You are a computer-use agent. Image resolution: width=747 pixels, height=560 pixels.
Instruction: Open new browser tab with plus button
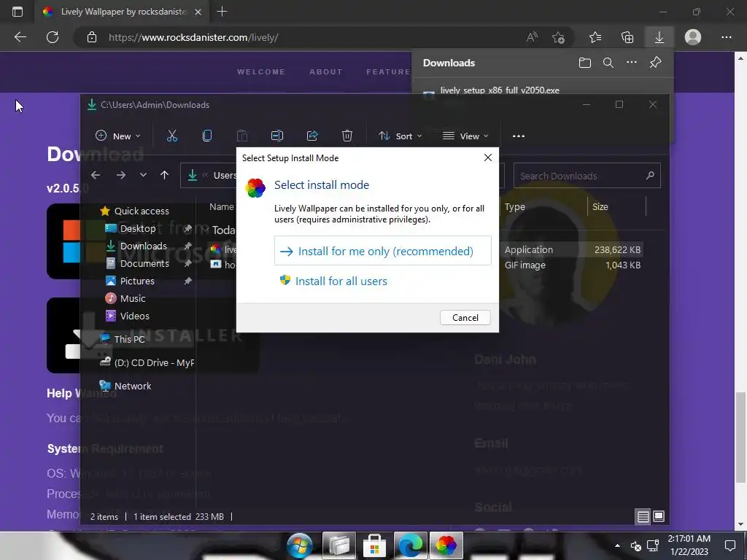(222, 12)
